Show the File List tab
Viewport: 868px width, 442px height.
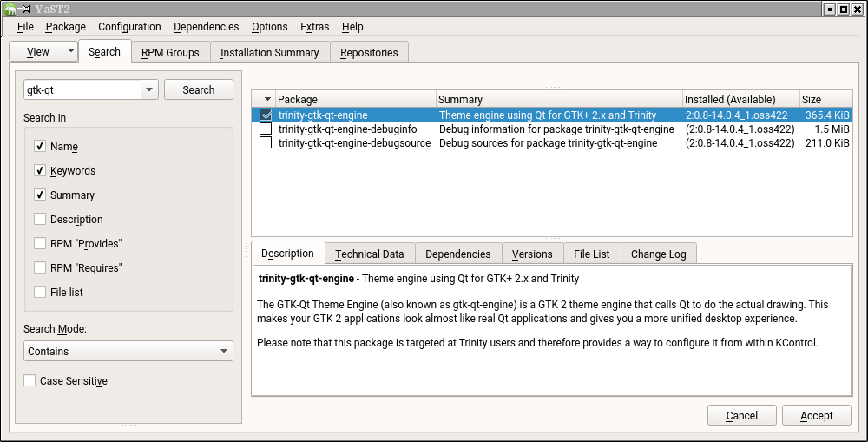point(592,254)
